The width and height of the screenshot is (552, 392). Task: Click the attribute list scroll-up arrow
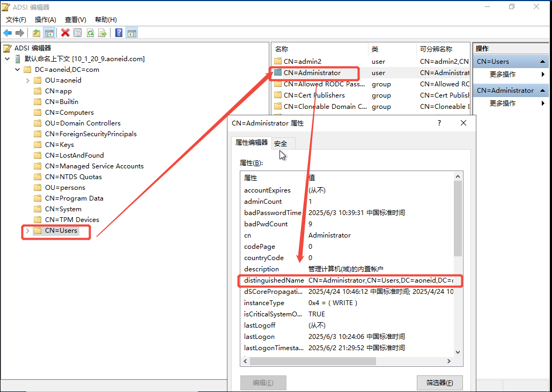tap(458, 176)
